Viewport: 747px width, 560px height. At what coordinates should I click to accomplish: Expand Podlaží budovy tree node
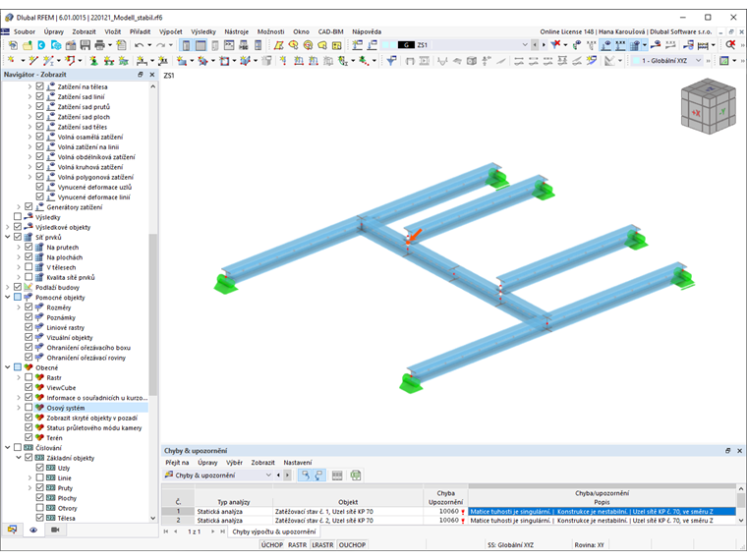click(8, 287)
